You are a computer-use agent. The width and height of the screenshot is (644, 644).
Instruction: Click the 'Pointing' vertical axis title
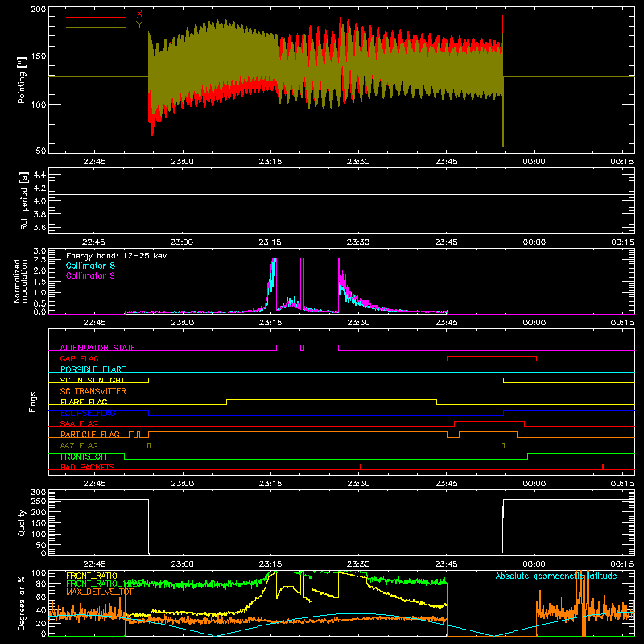click(x=22, y=80)
